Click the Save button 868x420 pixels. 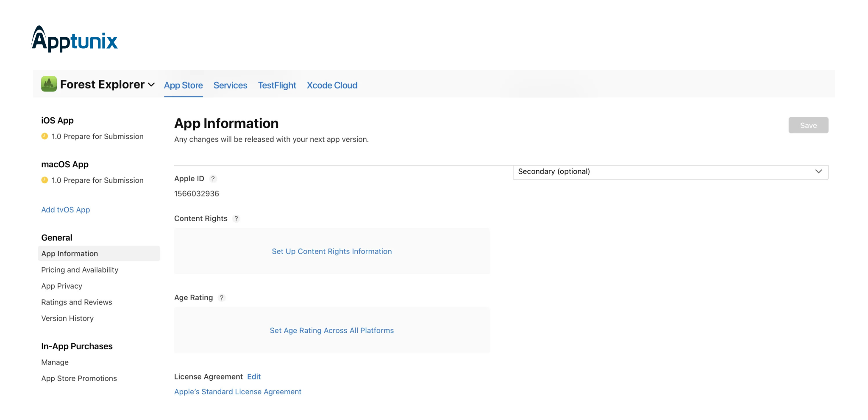coord(808,125)
